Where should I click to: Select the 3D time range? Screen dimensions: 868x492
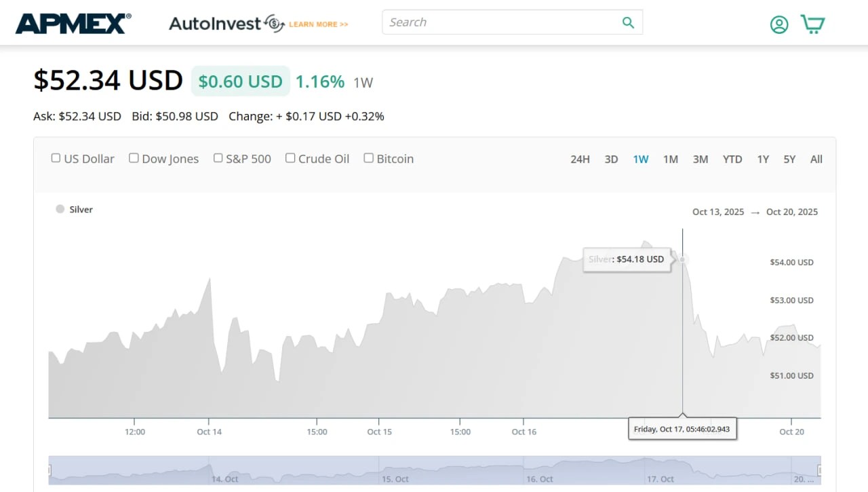[611, 159]
